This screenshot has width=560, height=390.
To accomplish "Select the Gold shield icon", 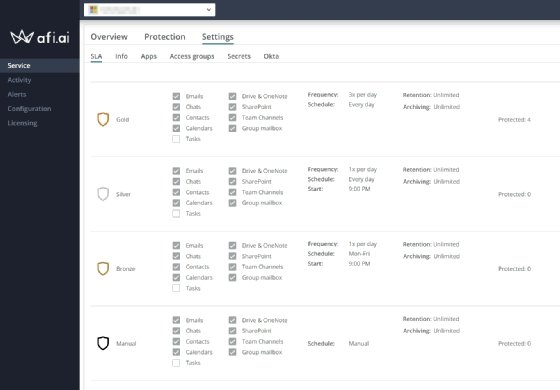I will (x=103, y=119).
